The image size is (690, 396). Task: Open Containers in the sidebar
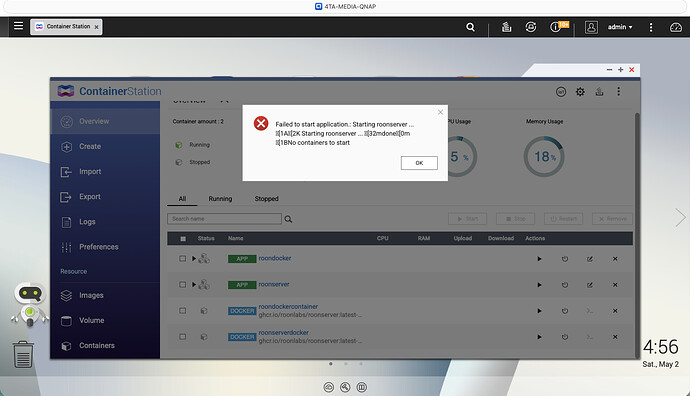click(x=105, y=345)
